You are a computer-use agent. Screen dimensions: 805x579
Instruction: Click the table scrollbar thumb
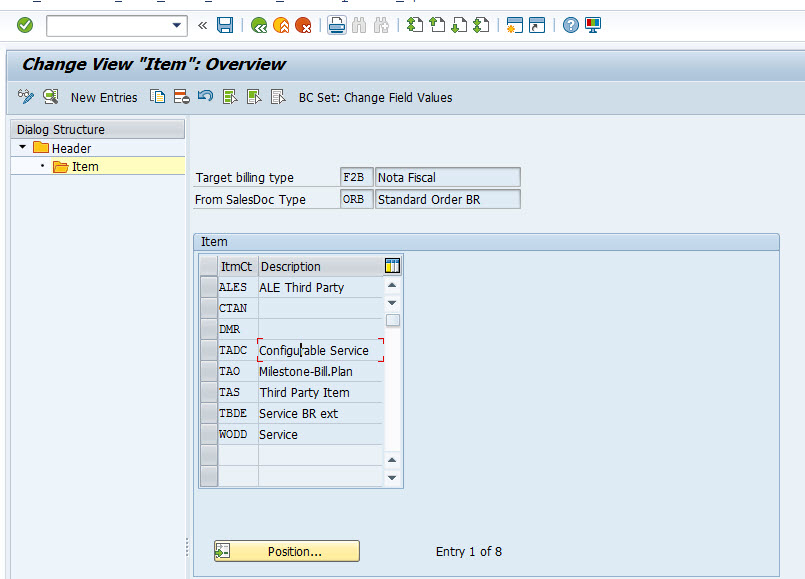click(393, 320)
